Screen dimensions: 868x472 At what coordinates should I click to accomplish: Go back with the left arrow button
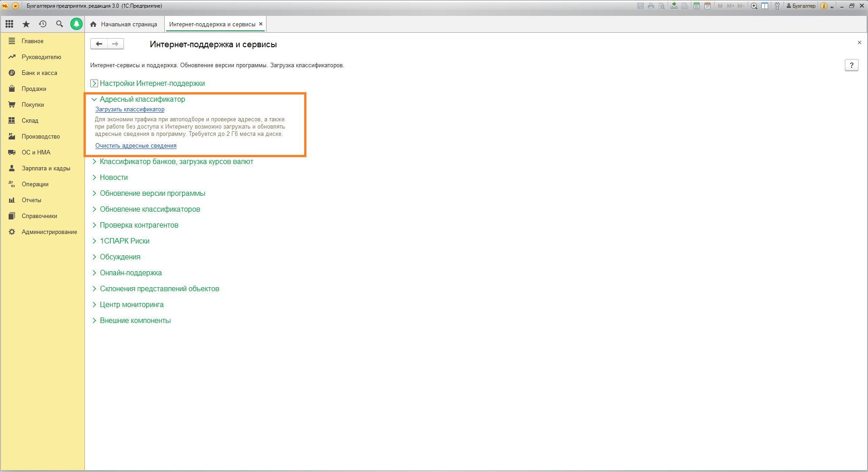pyautogui.click(x=99, y=44)
